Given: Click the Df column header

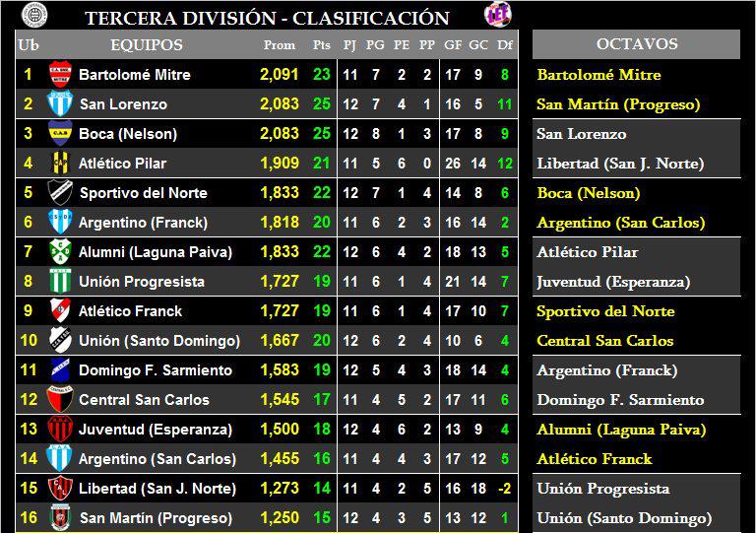Looking at the screenshot, I should click(505, 45).
